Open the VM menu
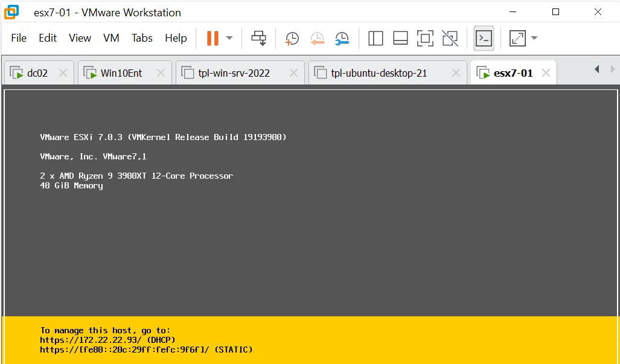This screenshot has height=364, width=620. (x=111, y=38)
